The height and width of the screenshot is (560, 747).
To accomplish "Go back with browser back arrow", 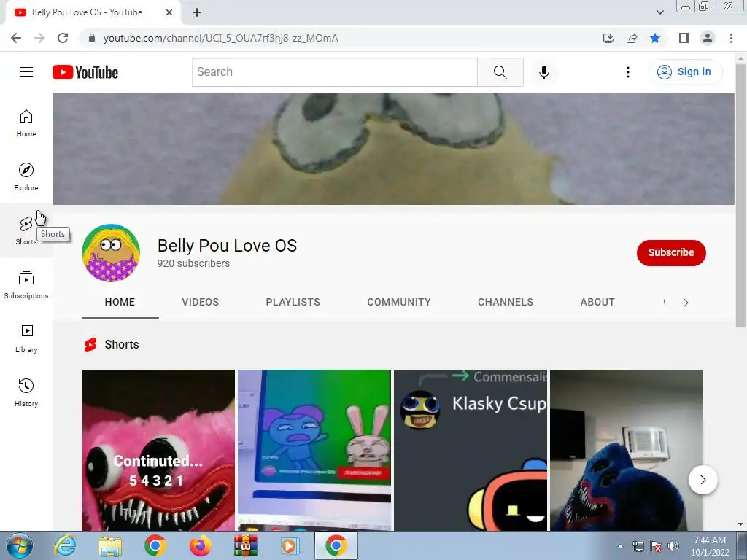I will tap(16, 38).
